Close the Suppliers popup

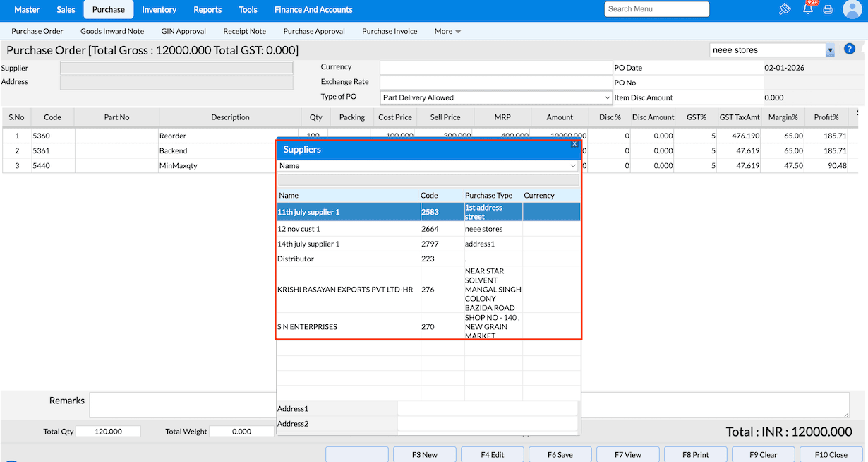tap(574, 143)
